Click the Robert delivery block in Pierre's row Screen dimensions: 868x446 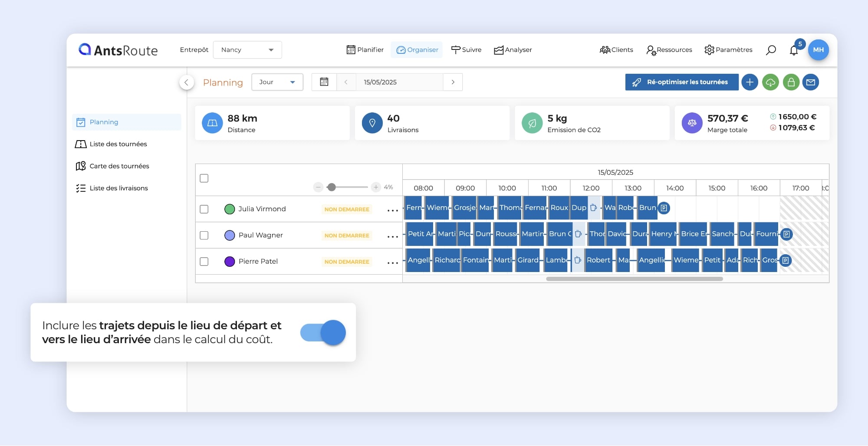[598, 260]
